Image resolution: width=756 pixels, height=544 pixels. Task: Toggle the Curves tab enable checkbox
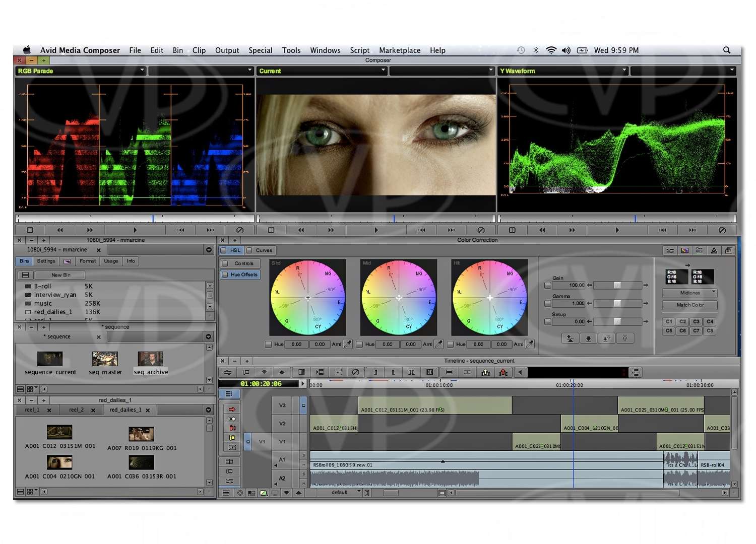[249, 250]
